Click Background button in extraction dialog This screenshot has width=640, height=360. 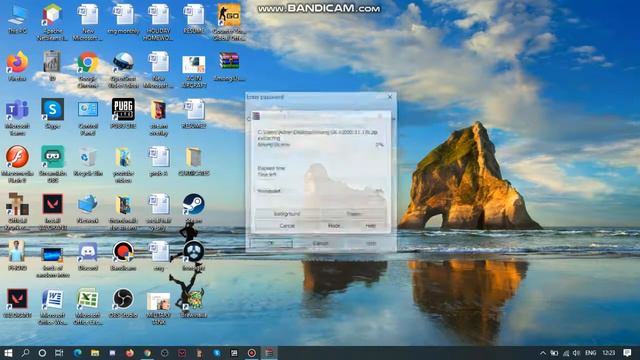[287, 214]
